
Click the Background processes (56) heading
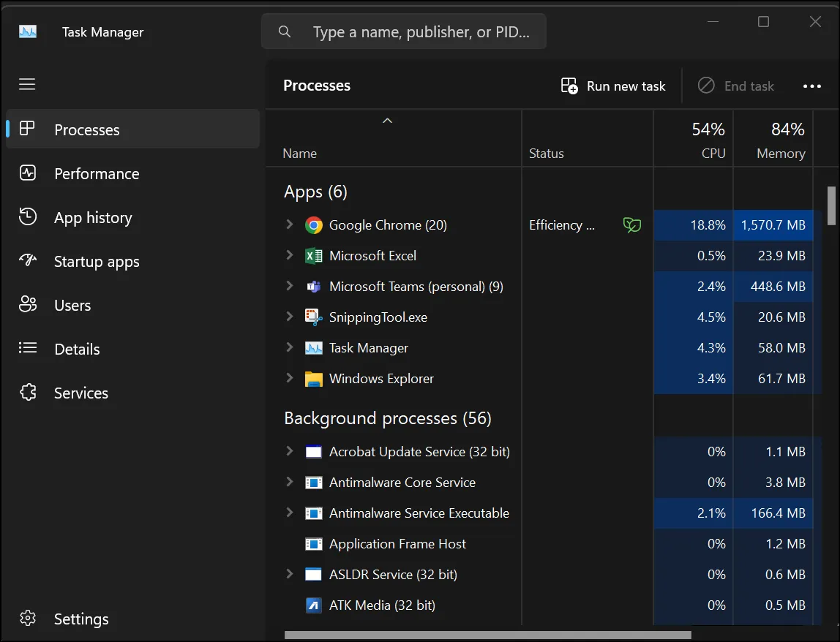[388, 418]
